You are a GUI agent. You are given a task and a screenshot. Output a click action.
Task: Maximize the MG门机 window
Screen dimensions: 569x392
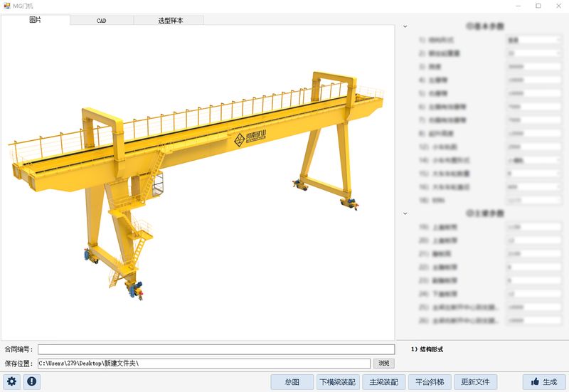pos(538,6)
